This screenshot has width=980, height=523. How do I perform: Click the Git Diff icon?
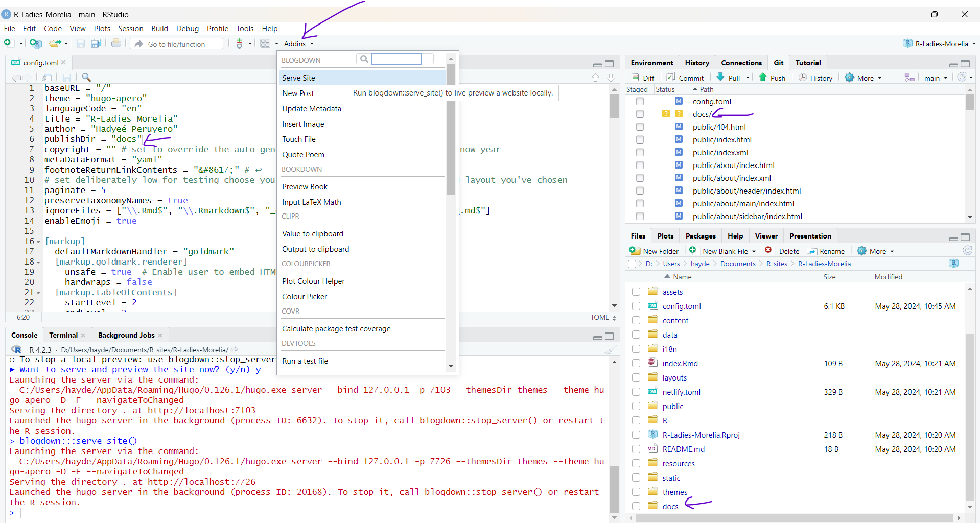point(636,77)
